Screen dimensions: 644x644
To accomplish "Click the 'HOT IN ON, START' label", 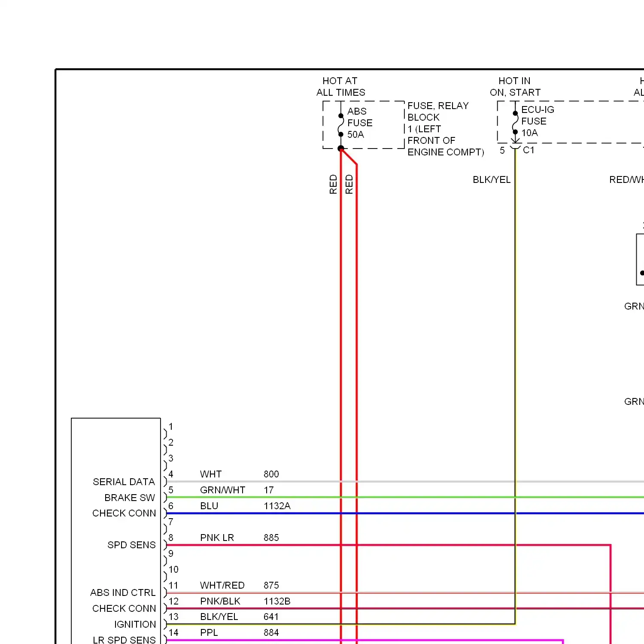I will [x=515, y=87].
